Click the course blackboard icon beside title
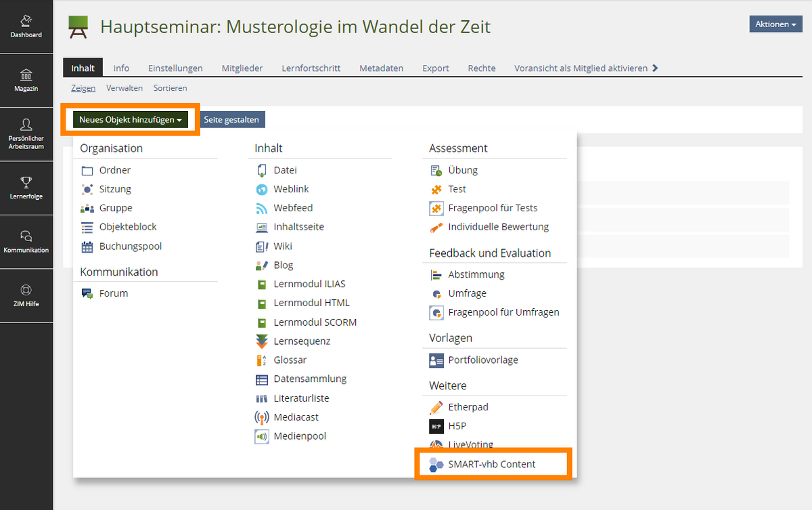 [x=78, y=27]
